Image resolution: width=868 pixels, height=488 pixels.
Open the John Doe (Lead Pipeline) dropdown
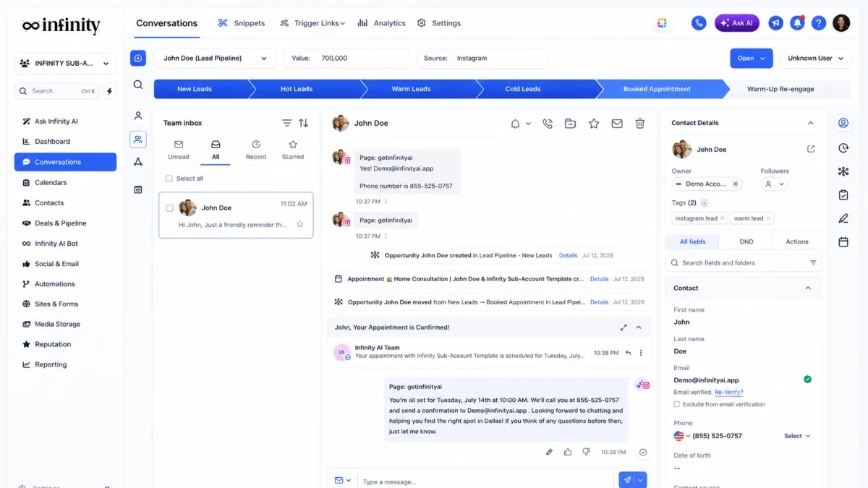(x=215, y=59)
